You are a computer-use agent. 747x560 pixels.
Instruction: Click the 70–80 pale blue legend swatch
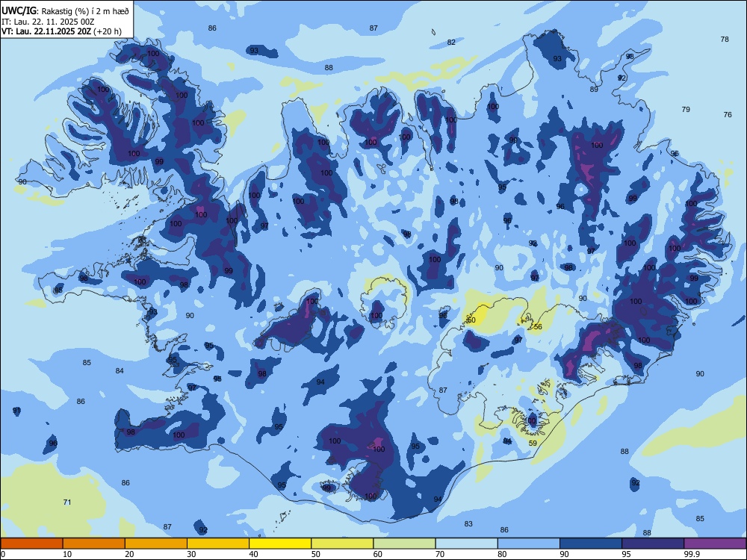467,544
